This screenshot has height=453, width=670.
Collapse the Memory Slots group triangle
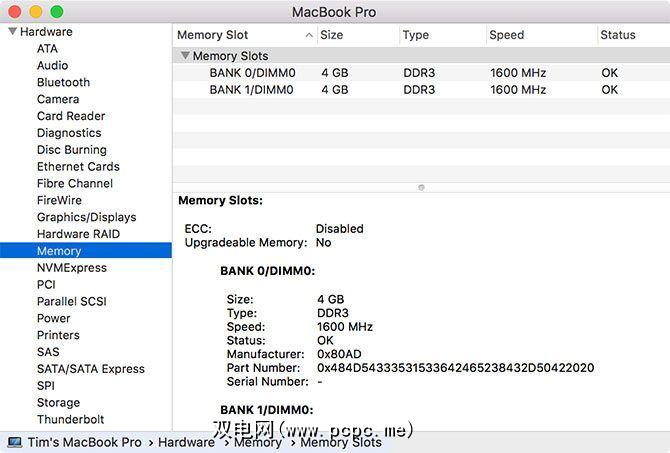tap(185, 56)
